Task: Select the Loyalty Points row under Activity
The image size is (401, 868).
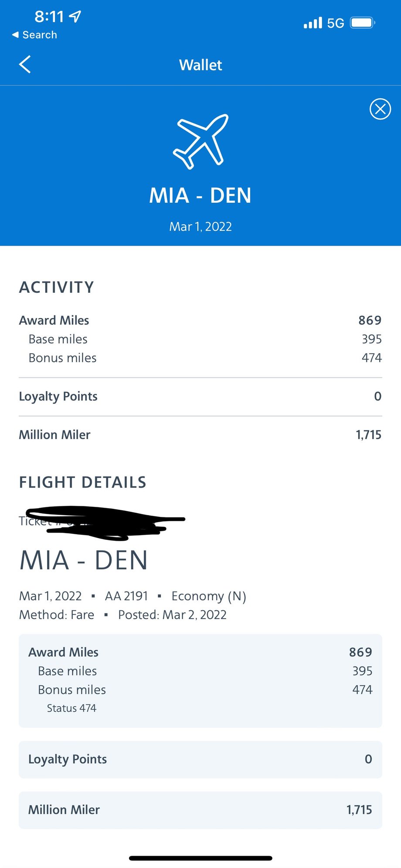Action: pos(200,396)
